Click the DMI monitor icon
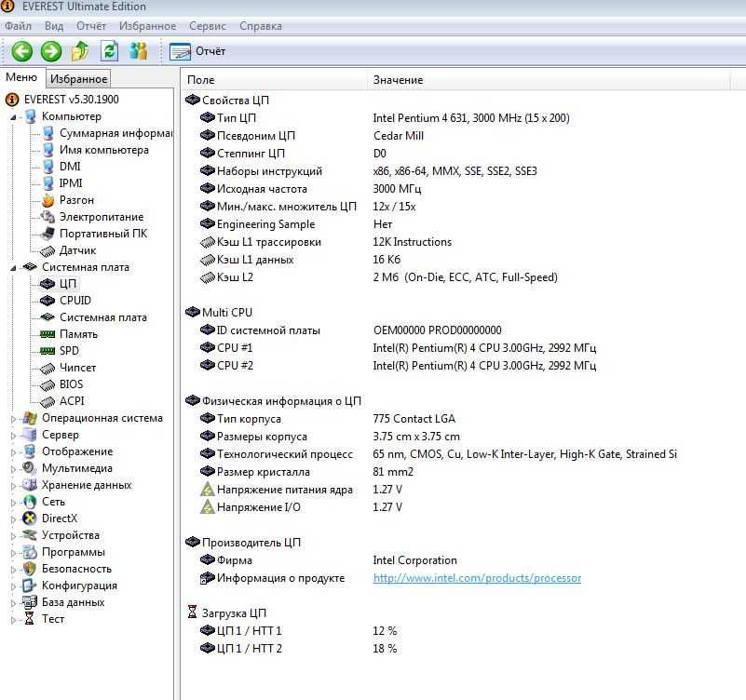This screenshot has width=746, height=700. point(48,167)
